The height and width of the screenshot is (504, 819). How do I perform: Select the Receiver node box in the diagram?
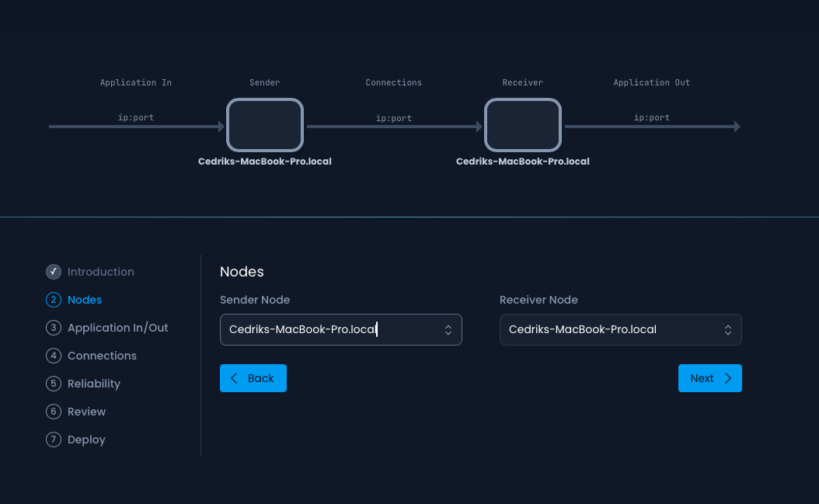tap(523, 125)
